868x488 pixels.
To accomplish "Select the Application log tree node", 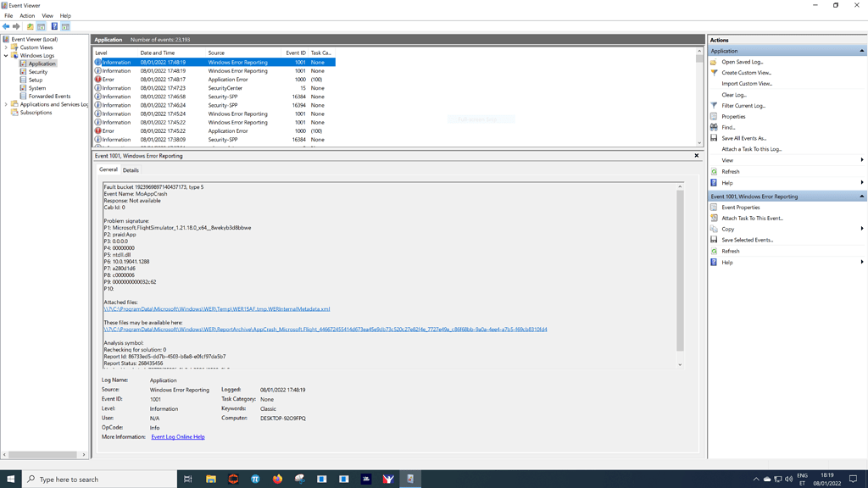I will (42, 64).
